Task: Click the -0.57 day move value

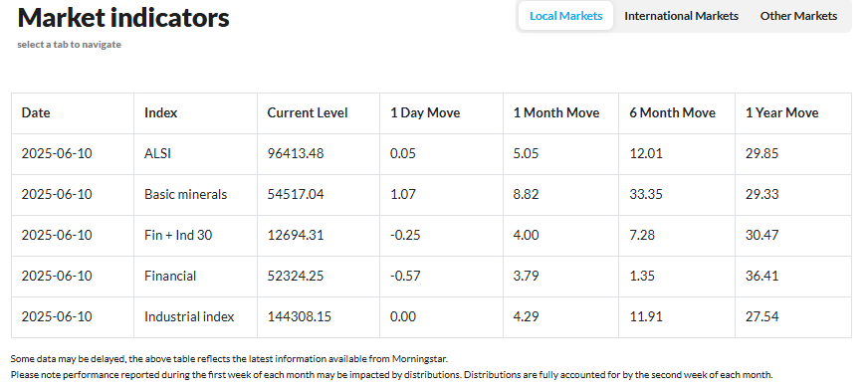Action: coord(405,276)
